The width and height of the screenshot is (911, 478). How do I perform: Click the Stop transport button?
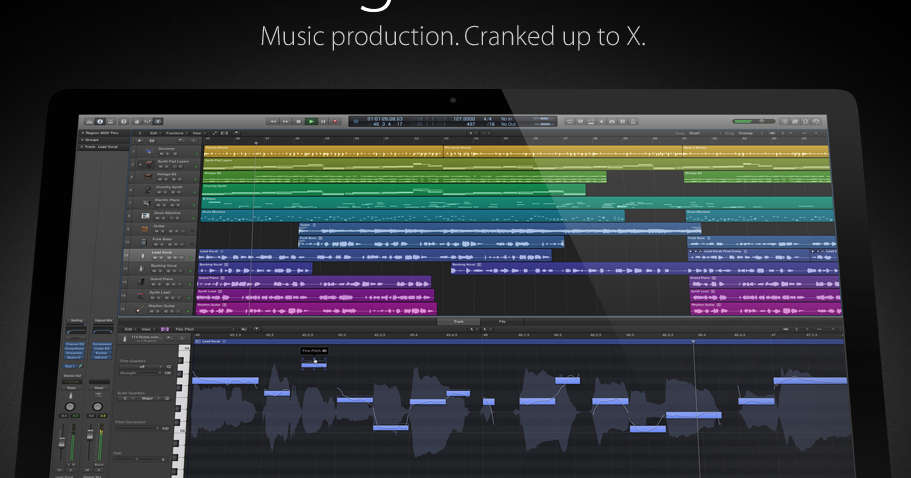pyautogui.click(x=299, y=121)
